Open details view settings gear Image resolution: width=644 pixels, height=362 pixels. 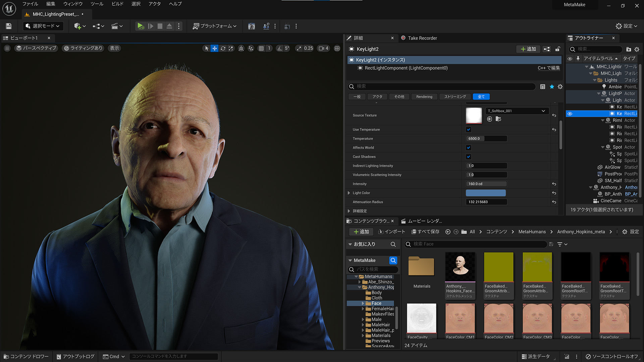pos(560,86)
